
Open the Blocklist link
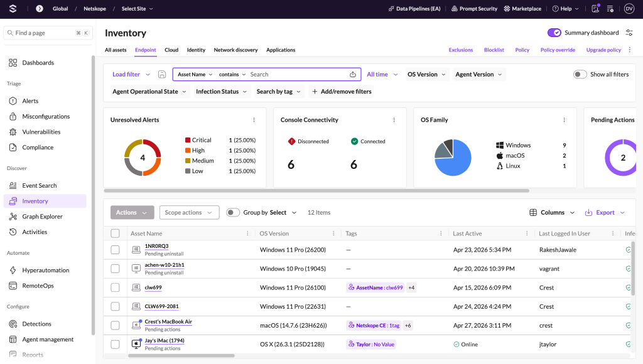click(x=494, y=50)
